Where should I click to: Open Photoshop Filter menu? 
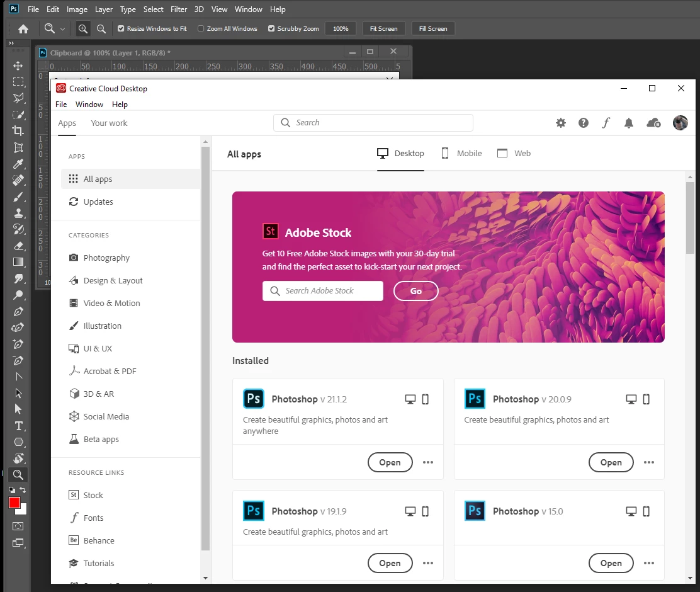tap(179, 9)
